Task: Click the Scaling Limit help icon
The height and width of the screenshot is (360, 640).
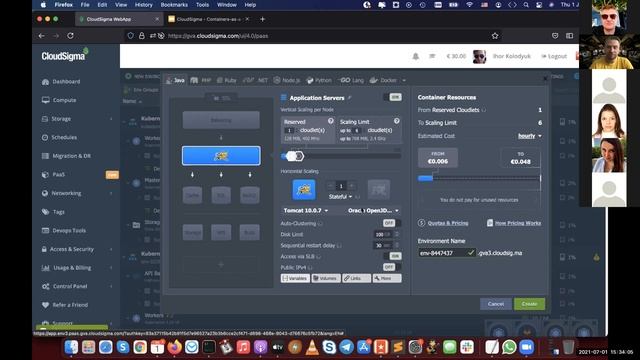Action: tap(396, 121)
